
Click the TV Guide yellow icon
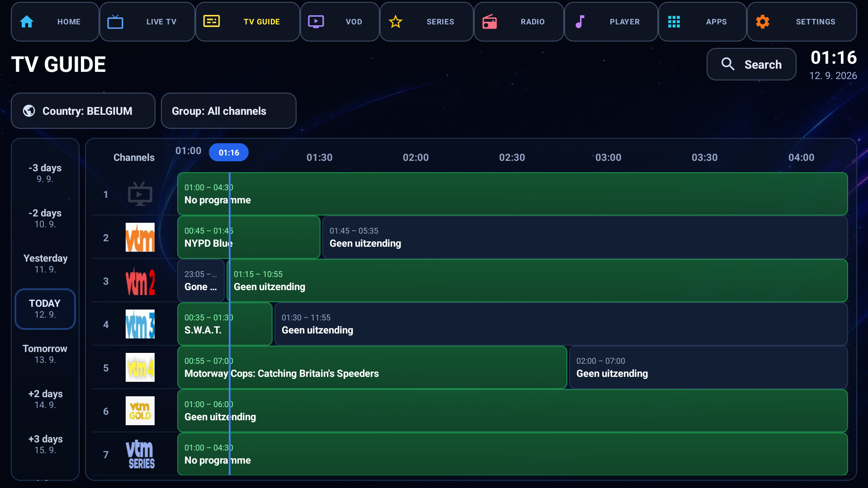point(212,21)
